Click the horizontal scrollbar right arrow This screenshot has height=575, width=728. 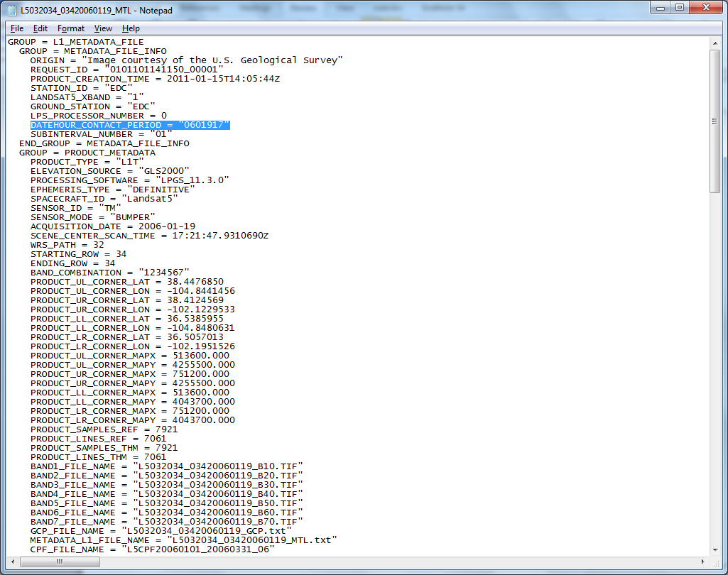click(703, 562)
